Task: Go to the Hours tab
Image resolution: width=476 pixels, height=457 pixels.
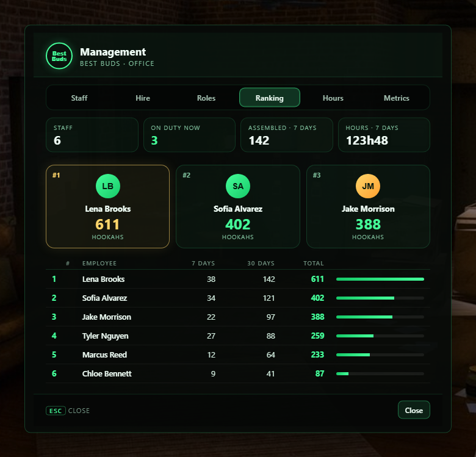Action: (333, 98)
